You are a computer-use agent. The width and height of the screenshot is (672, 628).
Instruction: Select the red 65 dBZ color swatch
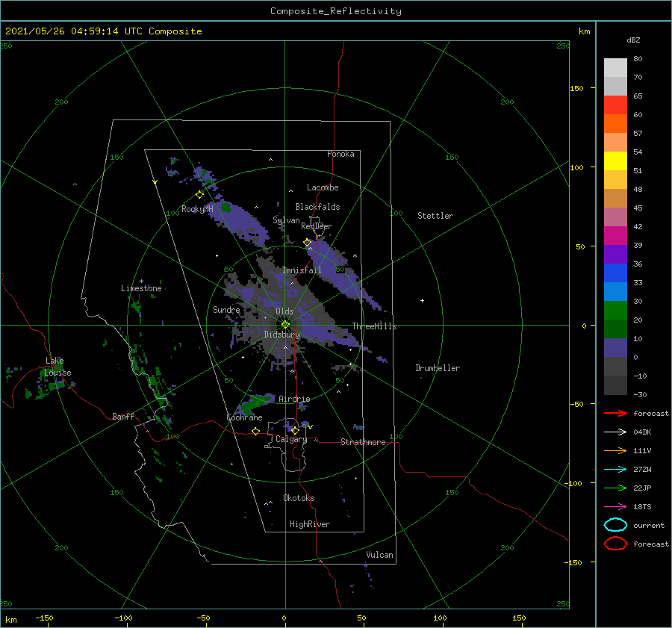point(616,105)
